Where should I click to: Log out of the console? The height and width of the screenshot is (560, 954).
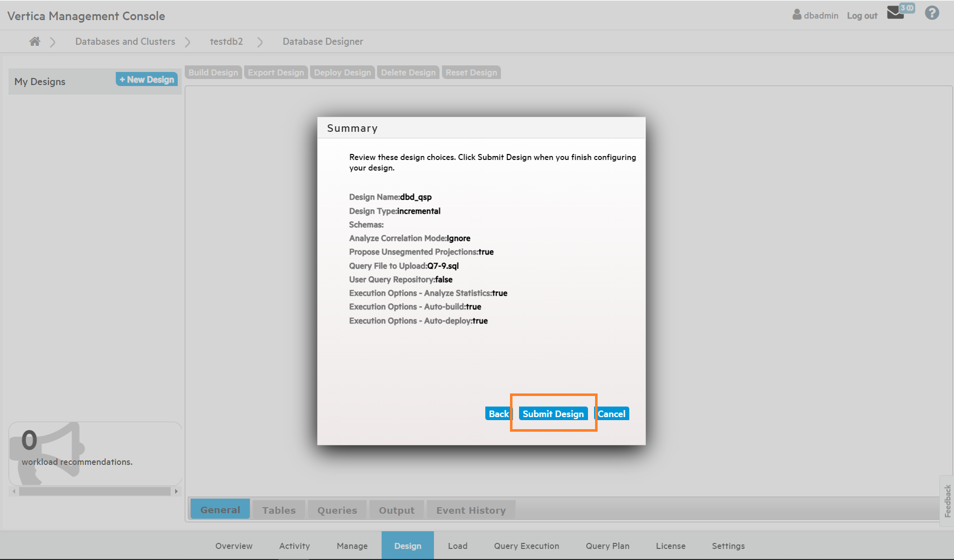[x=862, y=16]
